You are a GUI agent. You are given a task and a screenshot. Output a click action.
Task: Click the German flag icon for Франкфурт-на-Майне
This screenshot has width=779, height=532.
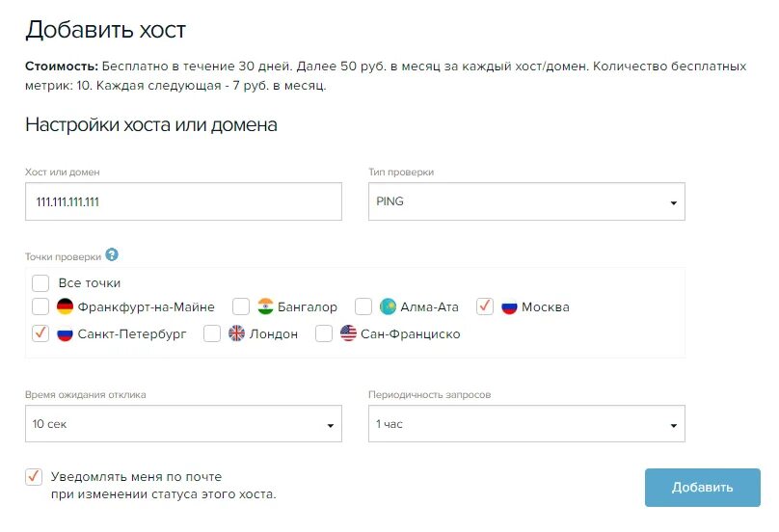pos(66,306)
